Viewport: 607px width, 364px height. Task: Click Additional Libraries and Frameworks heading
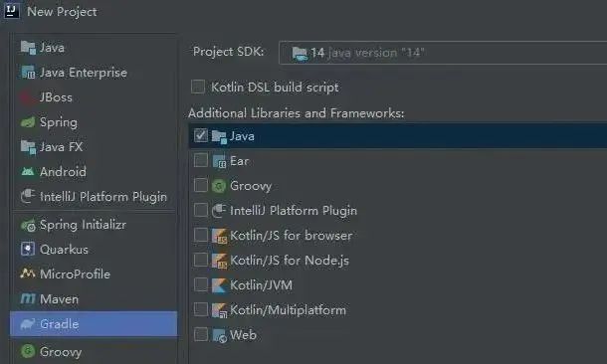coord(297,113)
